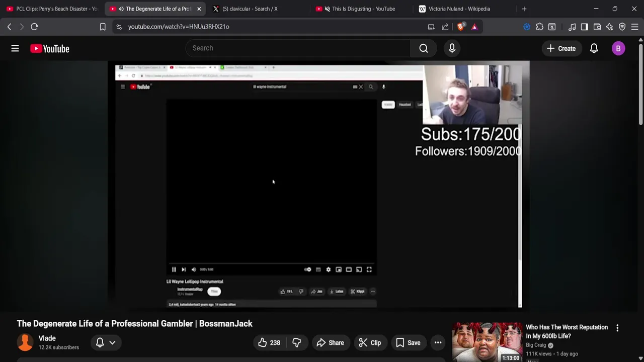Open the extensions puzzle icon
The width and height of the screenshot is (644, 362).
(539, 27)
